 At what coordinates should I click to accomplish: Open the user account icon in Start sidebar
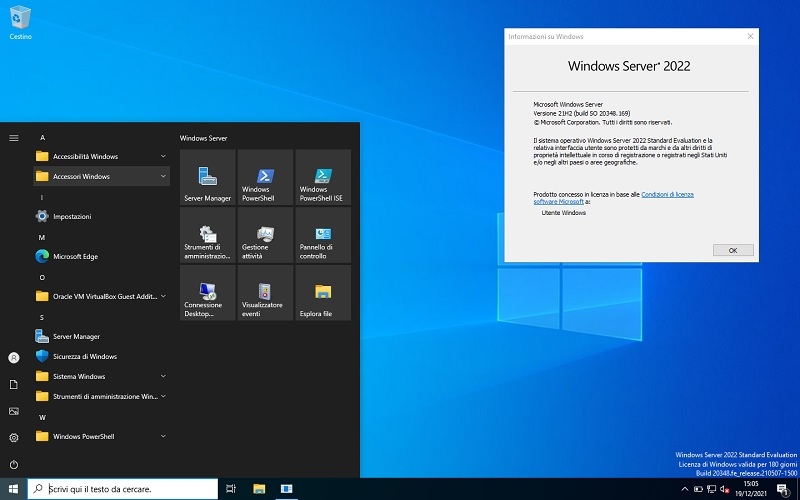coord(14,358)
